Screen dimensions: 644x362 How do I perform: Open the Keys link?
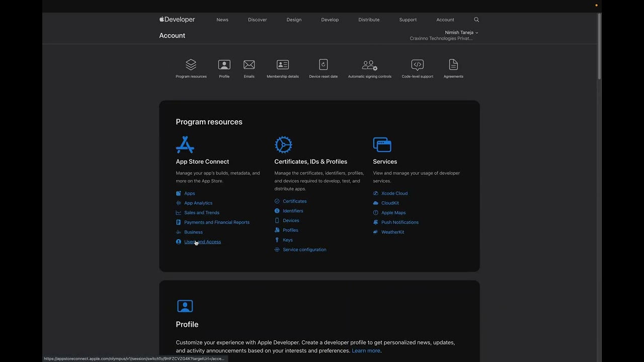[288, 240]
